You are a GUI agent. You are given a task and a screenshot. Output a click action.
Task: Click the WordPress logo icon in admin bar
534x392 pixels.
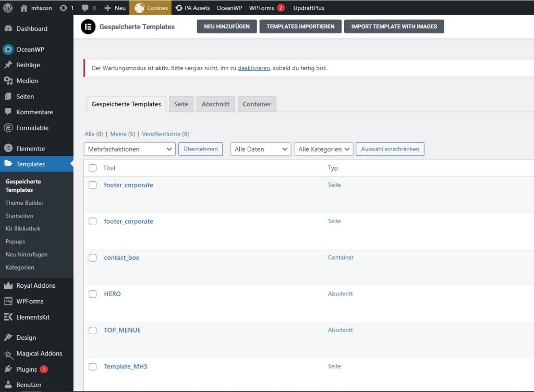[x=8, y=8]
